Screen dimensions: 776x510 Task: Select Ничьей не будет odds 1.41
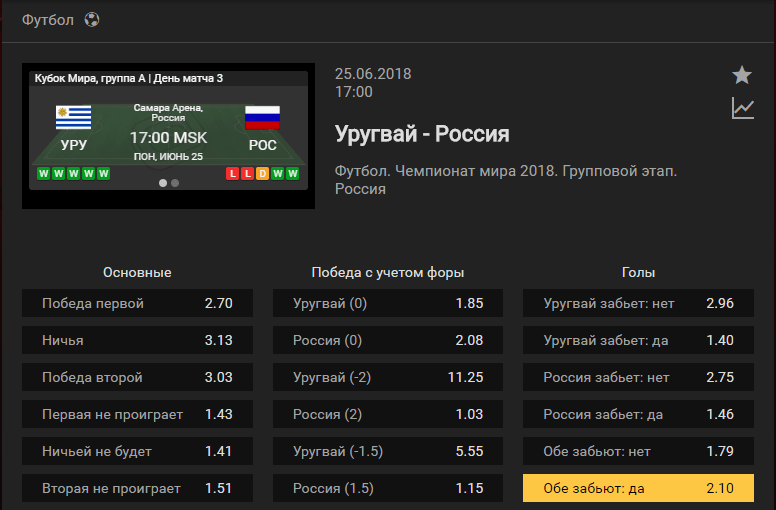click(x=138, y=451)
